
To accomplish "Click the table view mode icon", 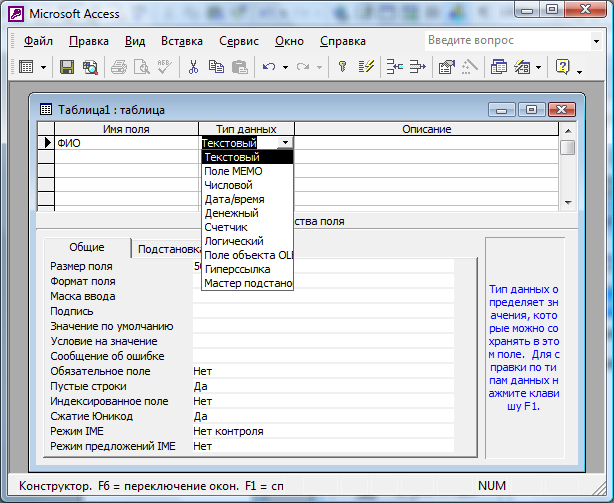I will tap(26, 67).
